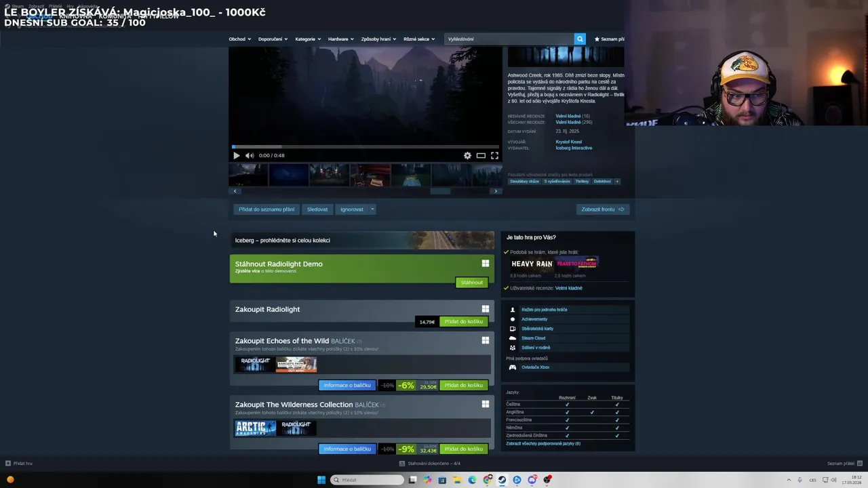
Task: Click the Steam Cloud icon
Action: (513, 338)
